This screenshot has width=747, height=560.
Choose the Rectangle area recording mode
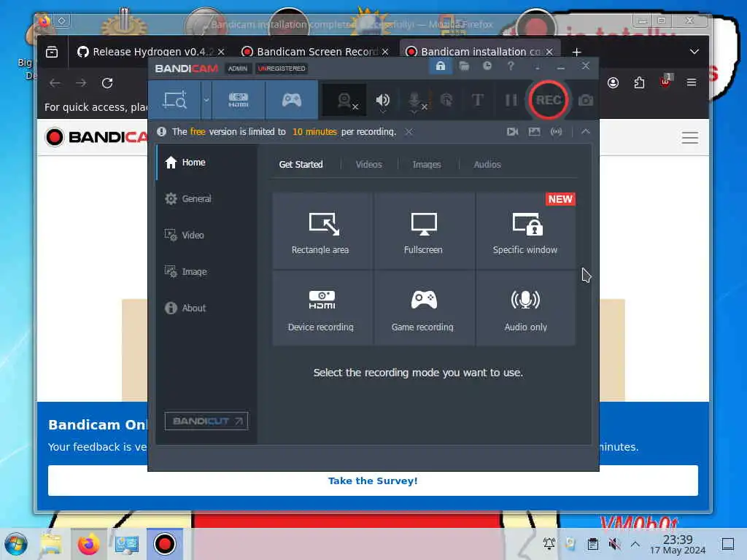[x=322, y=231]
